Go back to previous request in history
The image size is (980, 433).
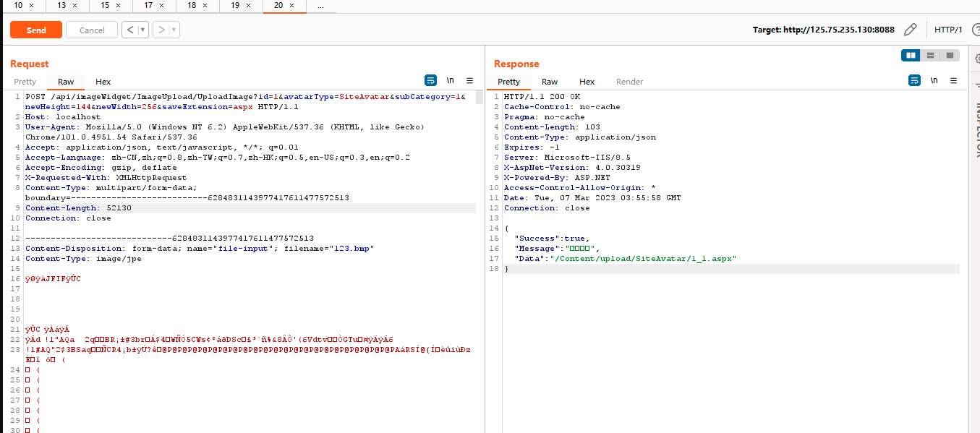point(129,30)
